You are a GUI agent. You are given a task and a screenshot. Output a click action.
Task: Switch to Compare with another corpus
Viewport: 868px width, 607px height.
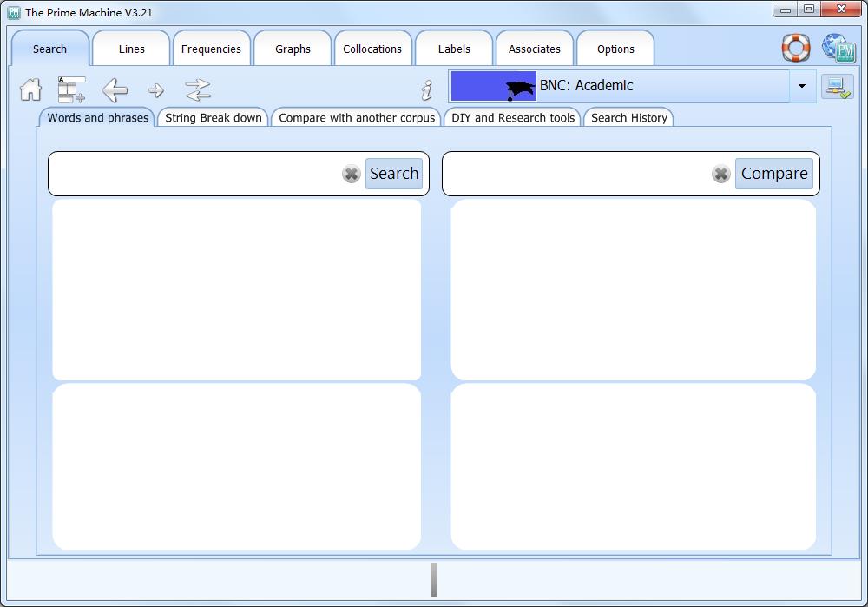point(357,117)
